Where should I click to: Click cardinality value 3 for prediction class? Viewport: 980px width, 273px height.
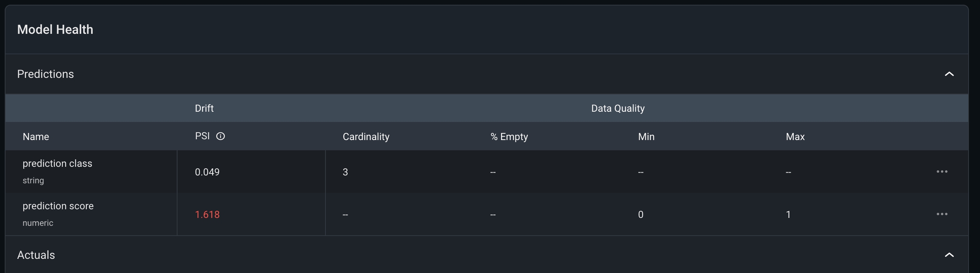pyautogui.click(x=345, y=172)
